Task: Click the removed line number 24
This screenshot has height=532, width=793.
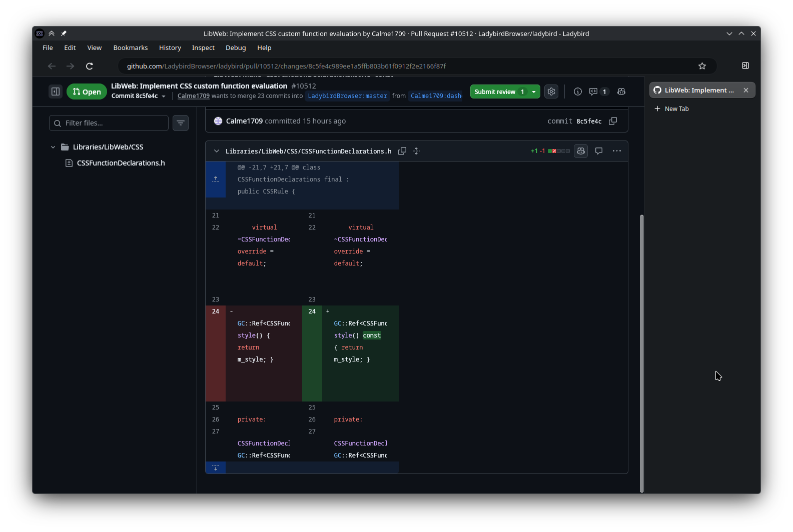Action: coord(216,311)
